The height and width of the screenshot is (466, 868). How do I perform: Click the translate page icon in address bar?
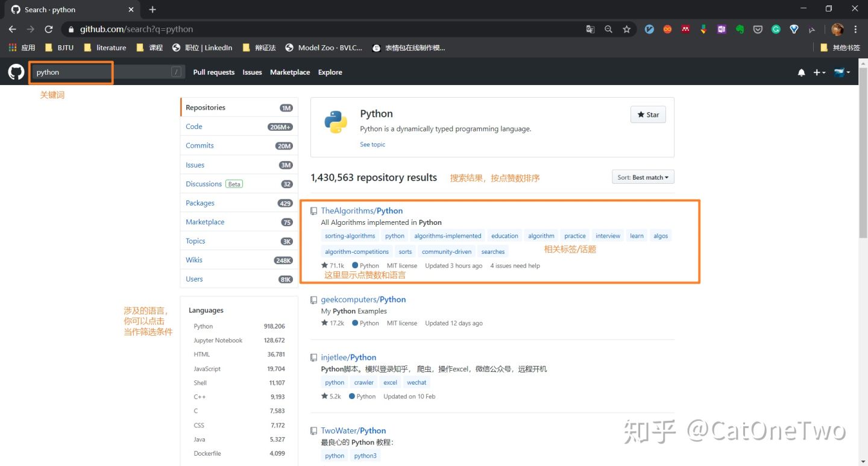pos(590,29)
